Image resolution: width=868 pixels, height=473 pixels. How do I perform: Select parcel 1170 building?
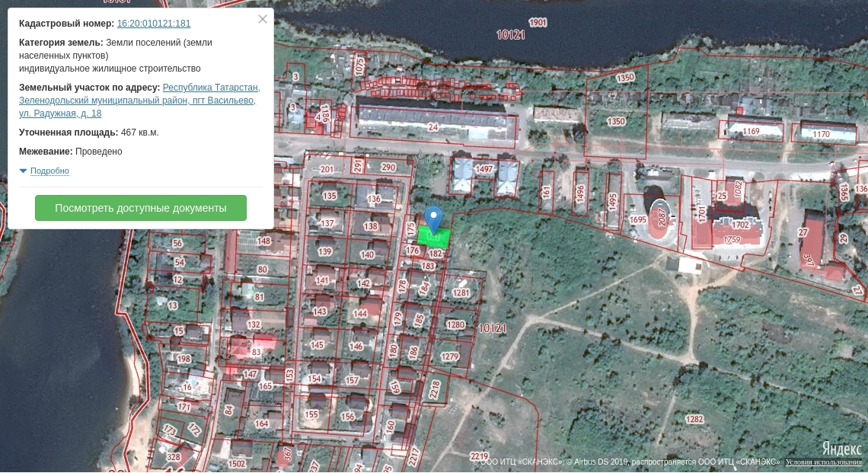click(821, 134)
